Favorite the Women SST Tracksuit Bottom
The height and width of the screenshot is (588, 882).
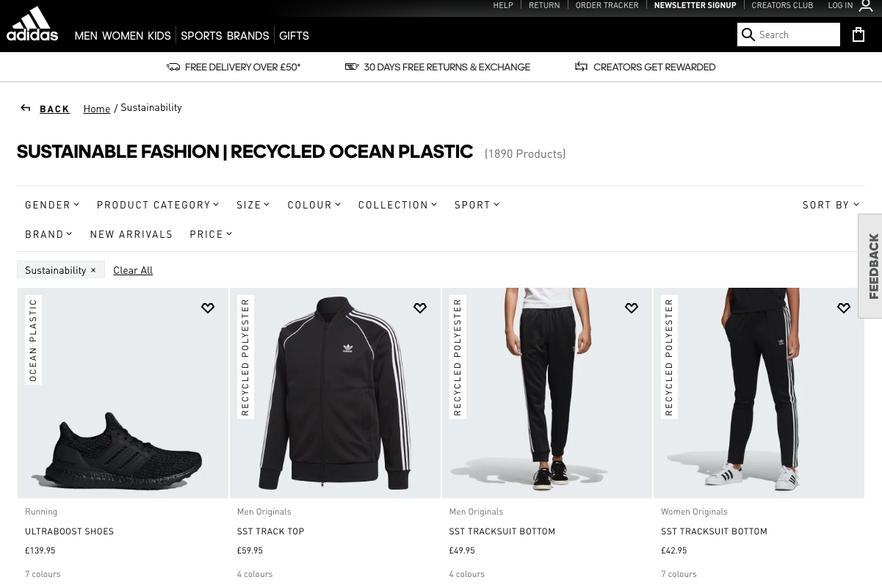click(843, 308)
